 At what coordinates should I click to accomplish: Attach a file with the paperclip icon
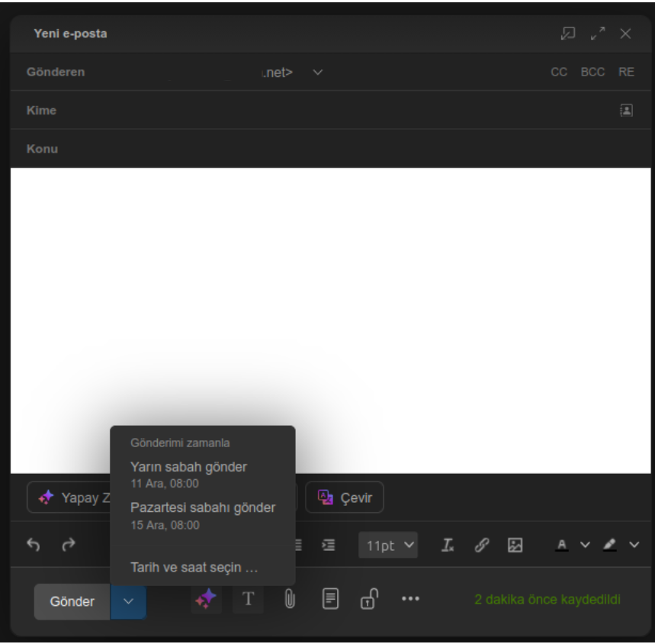290,601
